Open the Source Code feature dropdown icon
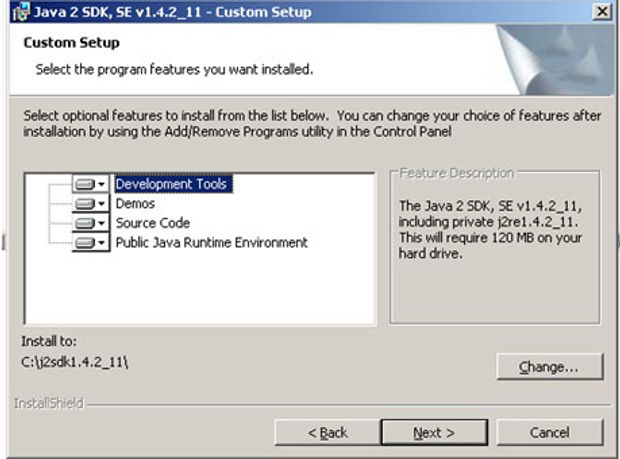Image resolution: width=620 pixels, height=459 pixels. [91, 223]
